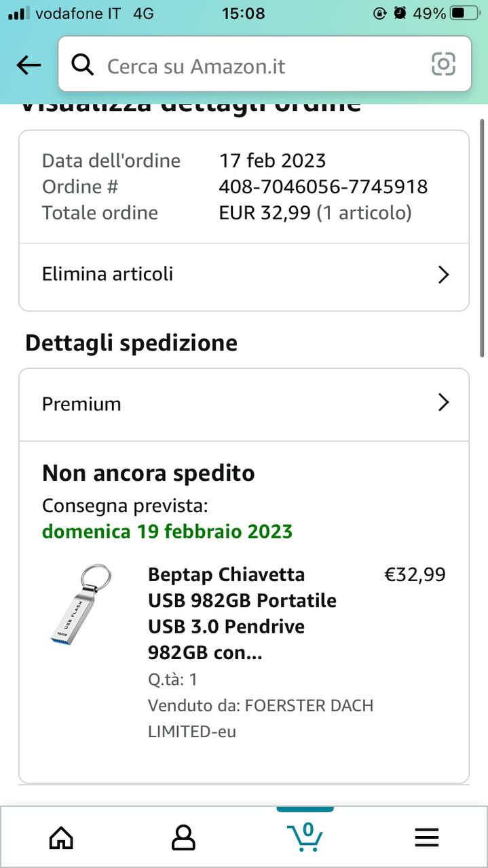
Task: Tap the search magnifier icon
Action: tap(83, 65)
